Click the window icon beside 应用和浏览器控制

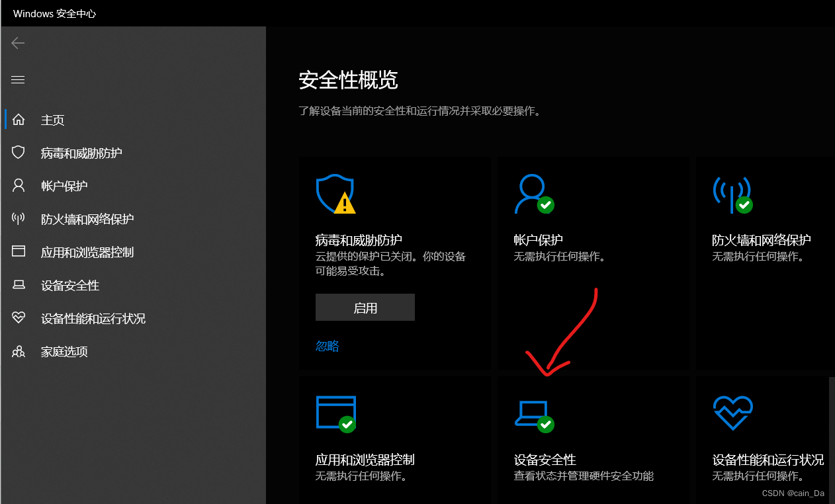[19, 252]
